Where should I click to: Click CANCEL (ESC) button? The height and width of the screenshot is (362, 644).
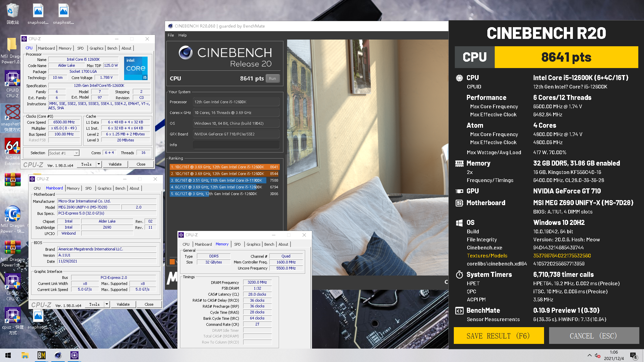click(594, 336)
